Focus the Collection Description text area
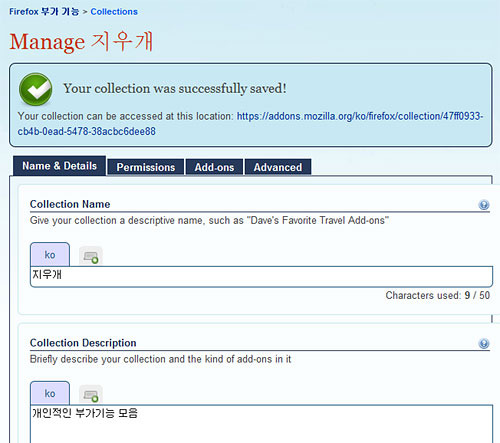This screenshot has height=443, width=500. (x=261, y=424)
